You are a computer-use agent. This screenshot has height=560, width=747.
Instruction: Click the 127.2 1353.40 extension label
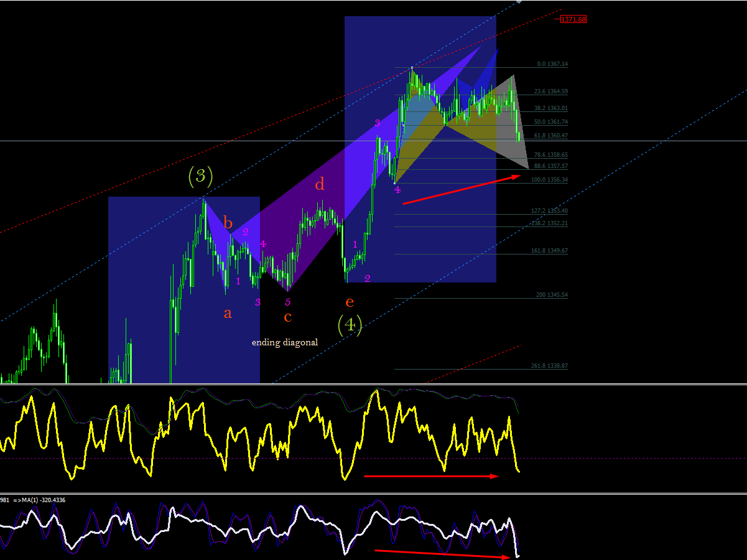tap(550, 211)
